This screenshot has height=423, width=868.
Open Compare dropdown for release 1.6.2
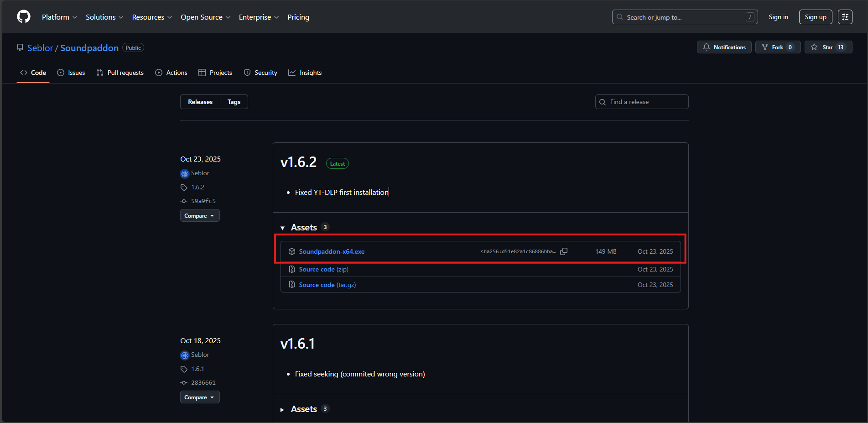[200, 215]
